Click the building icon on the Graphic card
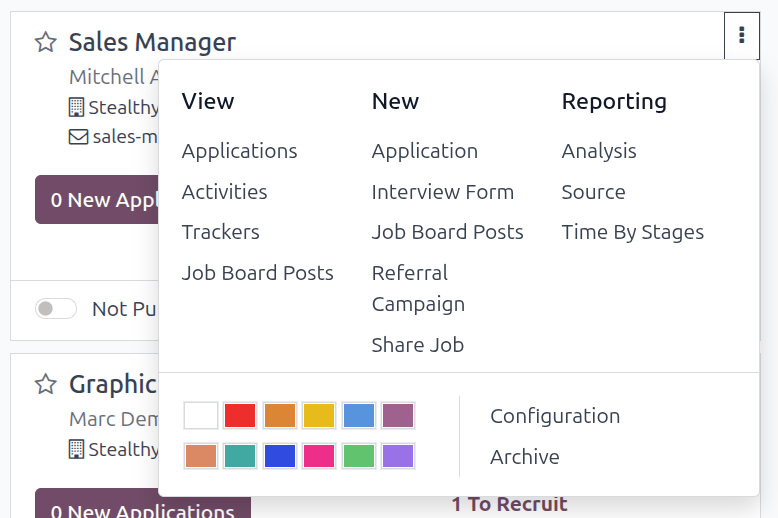Image resolution: width=778 pixels, height=518 pixels. (x=76, y=449)
